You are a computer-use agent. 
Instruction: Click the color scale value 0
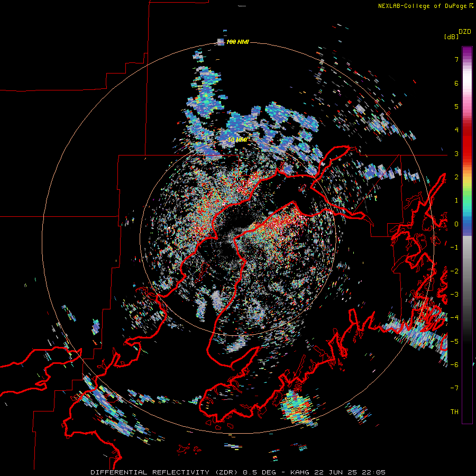point(456,224)
